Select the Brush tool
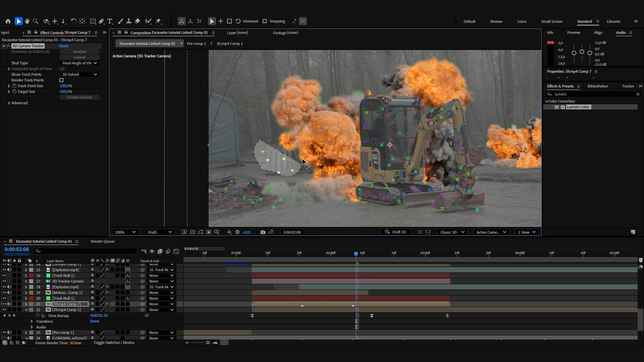This screenshot has height=362, width=644. pos(120,21)
